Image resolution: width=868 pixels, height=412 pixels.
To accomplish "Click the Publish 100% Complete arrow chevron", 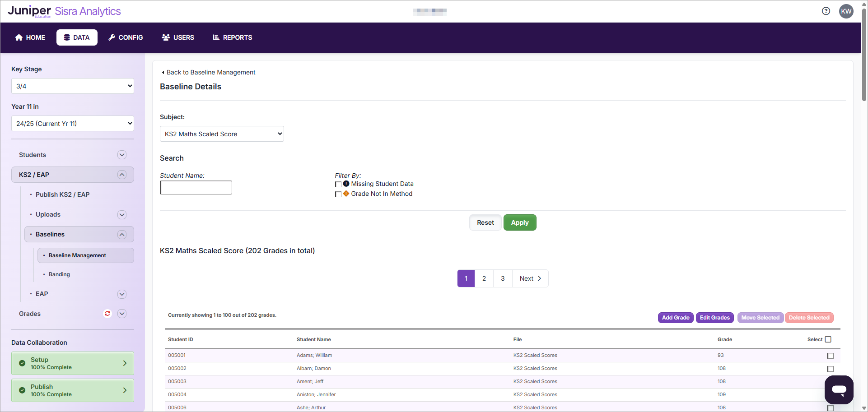I will coord(125,390).
